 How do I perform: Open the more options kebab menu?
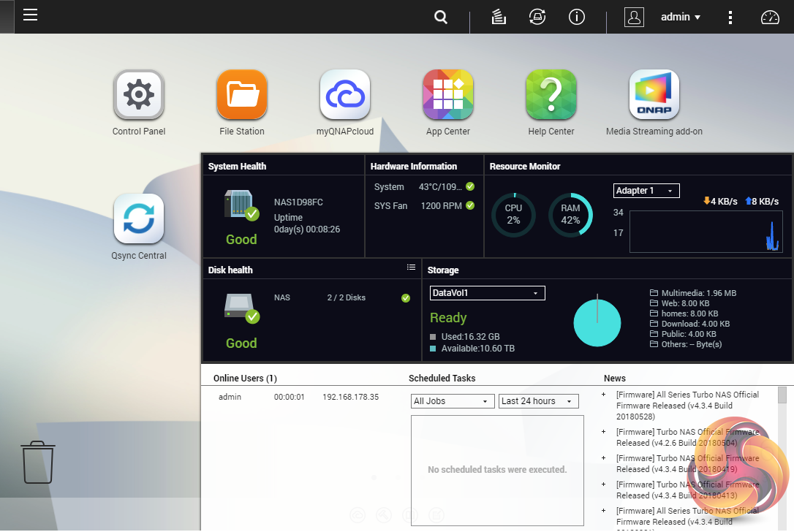[730, 17]
